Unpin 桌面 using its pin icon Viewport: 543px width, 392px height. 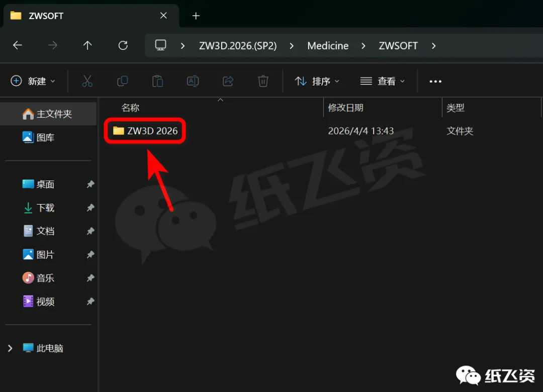click(90, 184)
